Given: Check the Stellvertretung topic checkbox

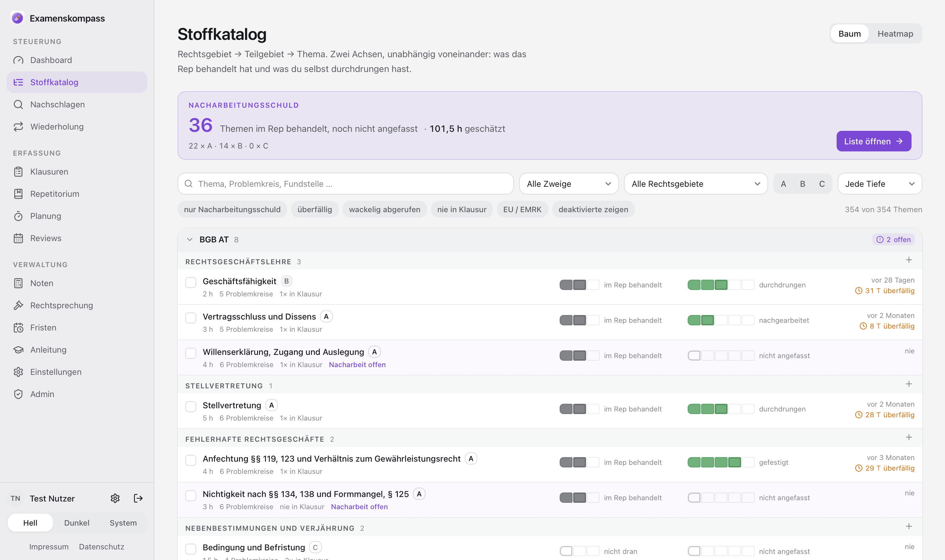Looking at the screenshot, I should point(191,406).
